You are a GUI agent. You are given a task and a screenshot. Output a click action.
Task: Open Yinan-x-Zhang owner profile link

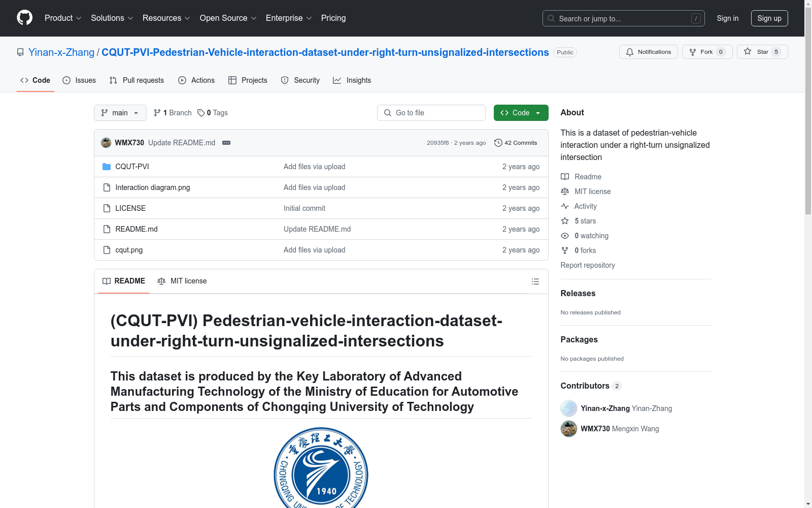pos(61,52)
